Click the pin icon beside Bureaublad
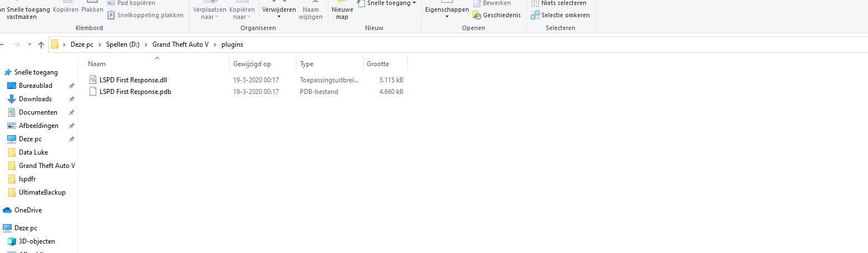The width and height of the screenshot is (868, 253). 71,86
